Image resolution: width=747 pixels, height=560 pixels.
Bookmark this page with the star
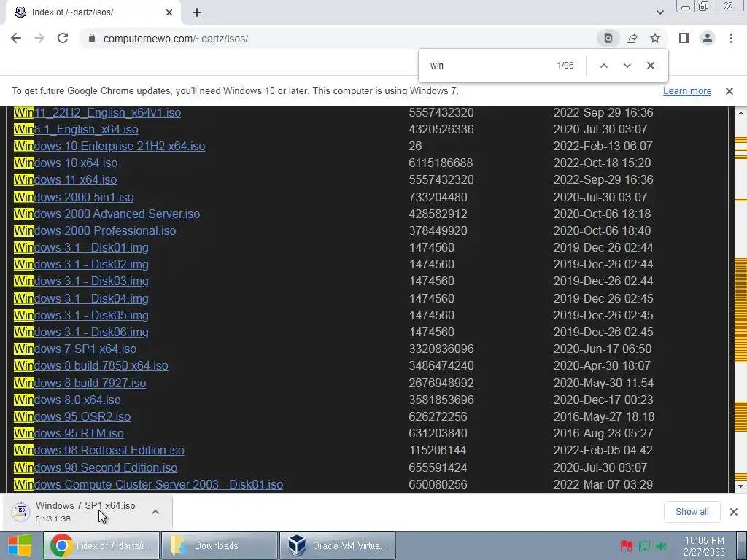tap(655, 38)
